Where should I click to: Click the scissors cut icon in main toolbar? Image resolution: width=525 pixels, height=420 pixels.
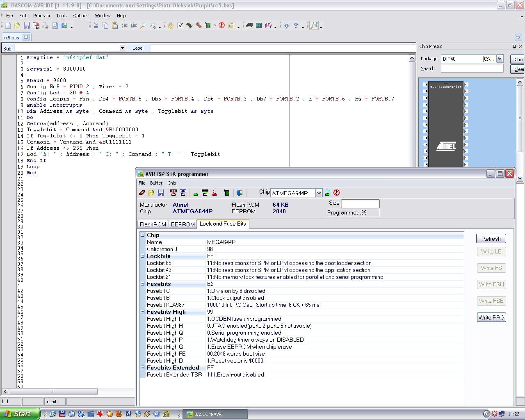click(x=96, y=25)
